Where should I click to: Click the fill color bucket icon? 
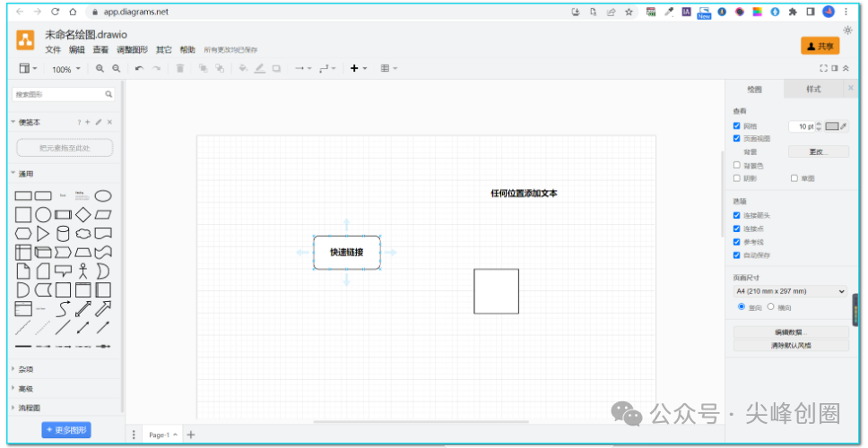pyautogui.click(x=242, y=69)
